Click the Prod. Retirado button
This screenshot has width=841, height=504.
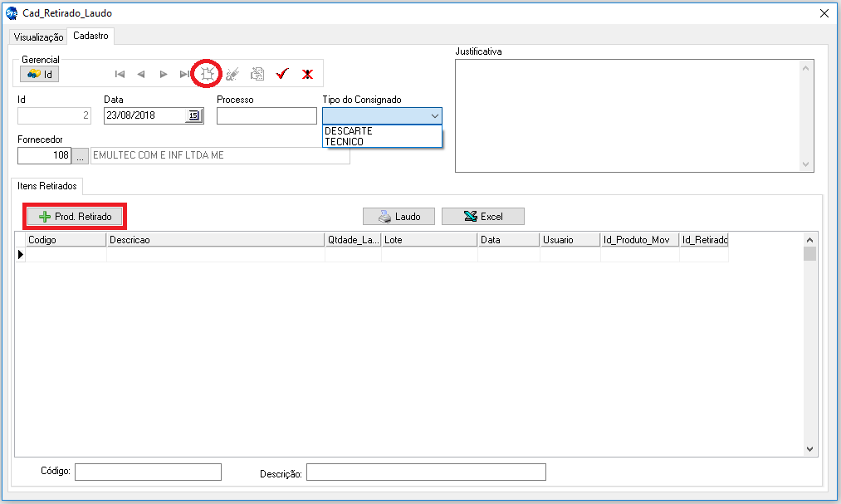click(76, 217)
